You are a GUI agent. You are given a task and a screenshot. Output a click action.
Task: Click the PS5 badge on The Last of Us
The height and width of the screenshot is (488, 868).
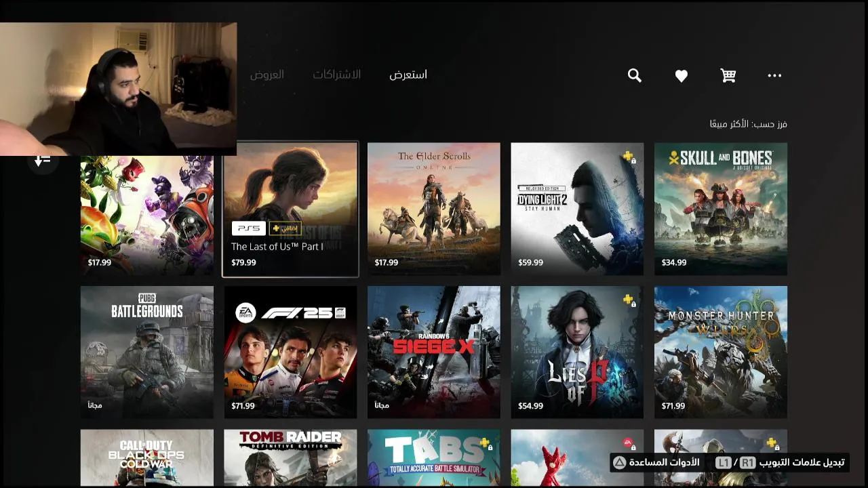click(249, 228)
